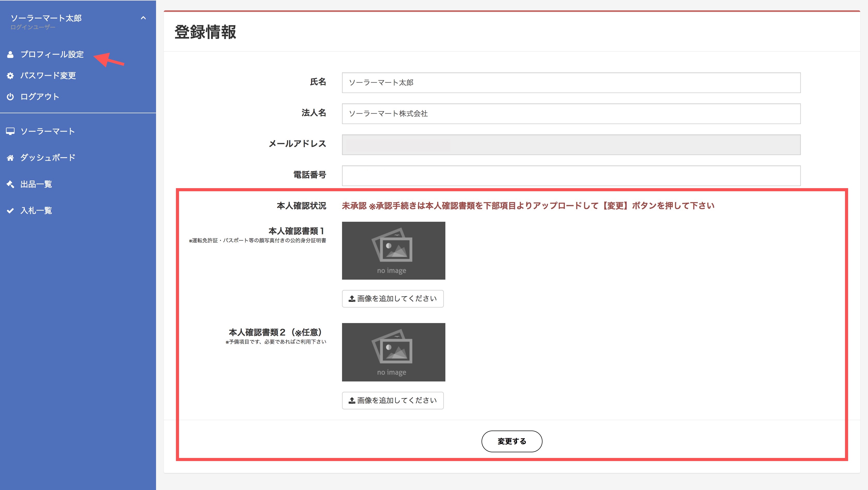This screenshot has width=868, height=490.
Task: Click the profile person icon
Action: point(10,55)
